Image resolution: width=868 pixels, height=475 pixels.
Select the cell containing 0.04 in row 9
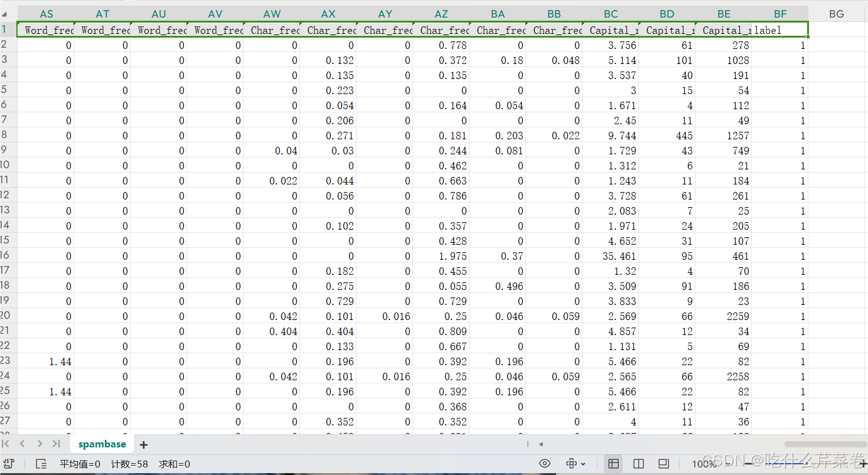coord(272,151)
